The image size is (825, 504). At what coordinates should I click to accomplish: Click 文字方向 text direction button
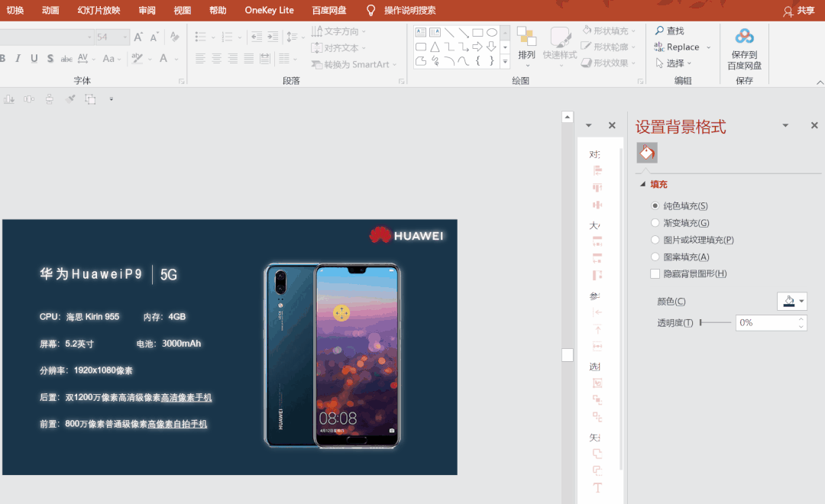338,31
